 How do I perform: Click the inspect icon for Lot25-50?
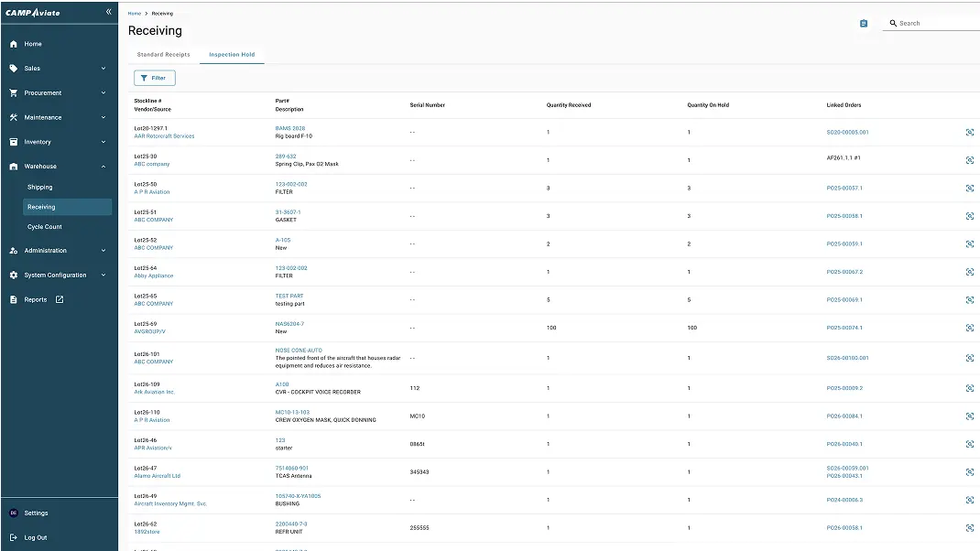tap(969, 188)
